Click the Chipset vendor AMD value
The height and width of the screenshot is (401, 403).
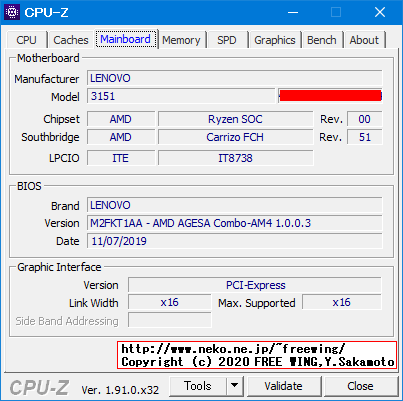[x=121, y=119]
